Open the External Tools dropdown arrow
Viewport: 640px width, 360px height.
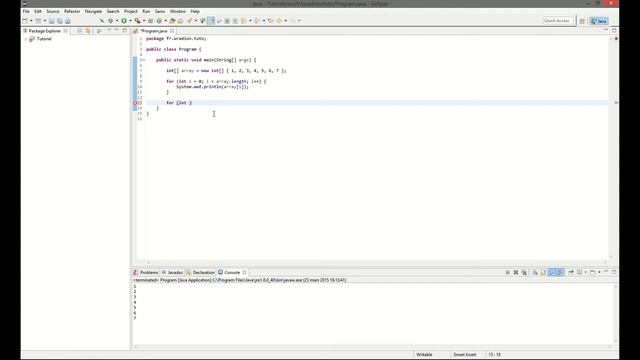[x=144, y=20]
